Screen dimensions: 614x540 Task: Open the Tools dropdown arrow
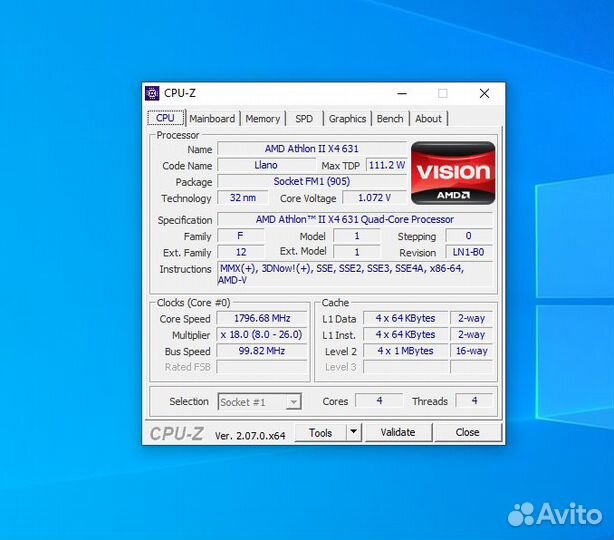pyautogui.click(x=354, y=432)
